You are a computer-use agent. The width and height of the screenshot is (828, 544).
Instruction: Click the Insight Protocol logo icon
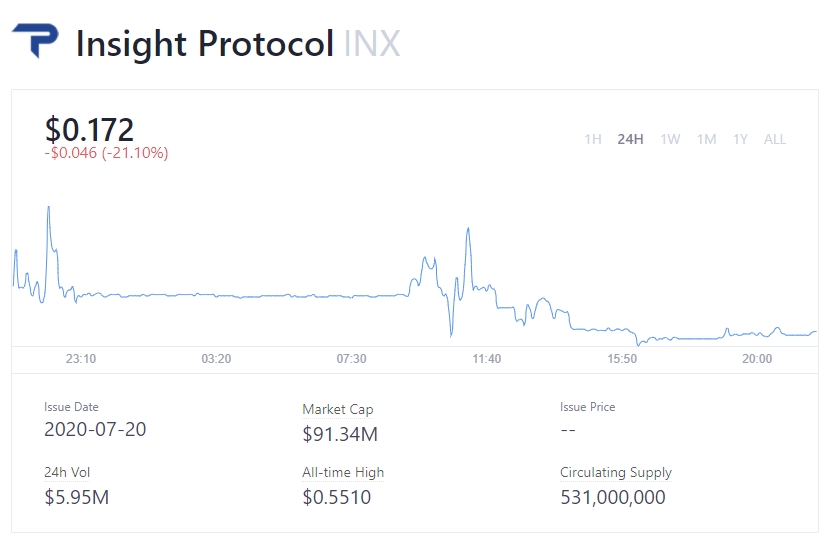click(35, 42)
